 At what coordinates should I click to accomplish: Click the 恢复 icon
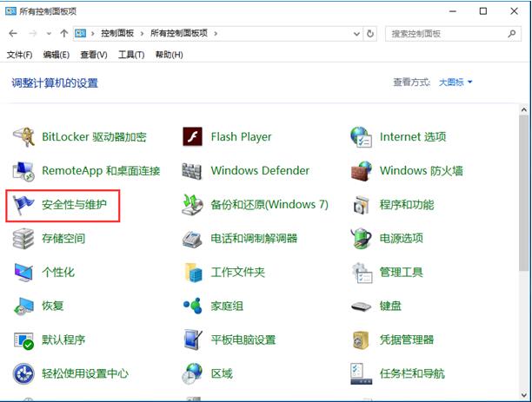23,306
